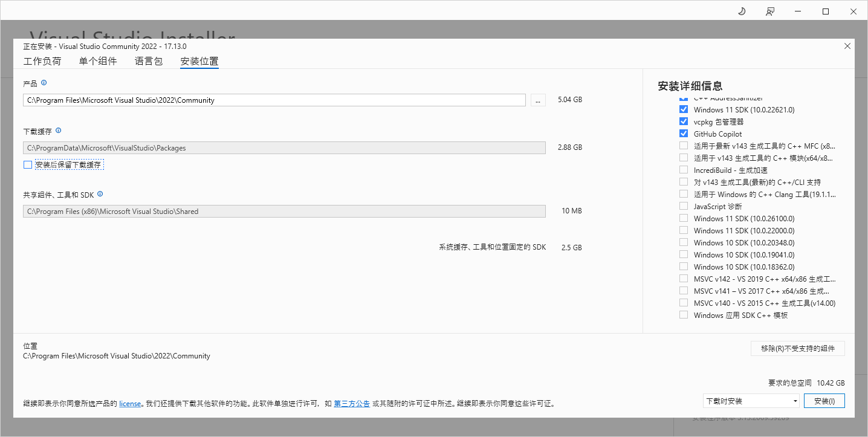Uncheck vcpkg 包管理器 component
Viewport: 868px width, 437px height.
click(684, 121)
